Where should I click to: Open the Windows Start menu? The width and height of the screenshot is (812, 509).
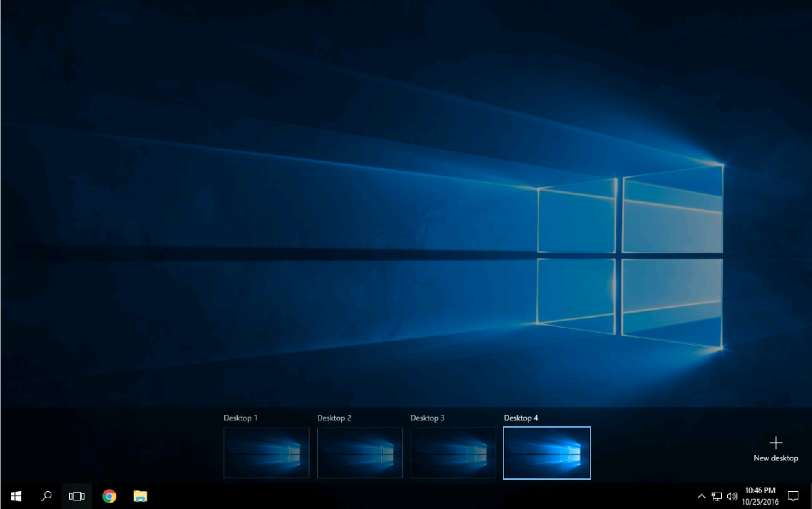16,496
